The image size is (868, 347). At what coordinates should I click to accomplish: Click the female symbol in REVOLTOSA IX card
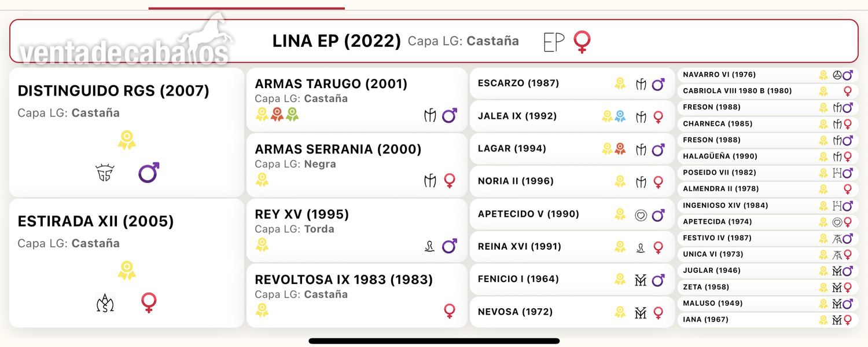pos(450,311)
